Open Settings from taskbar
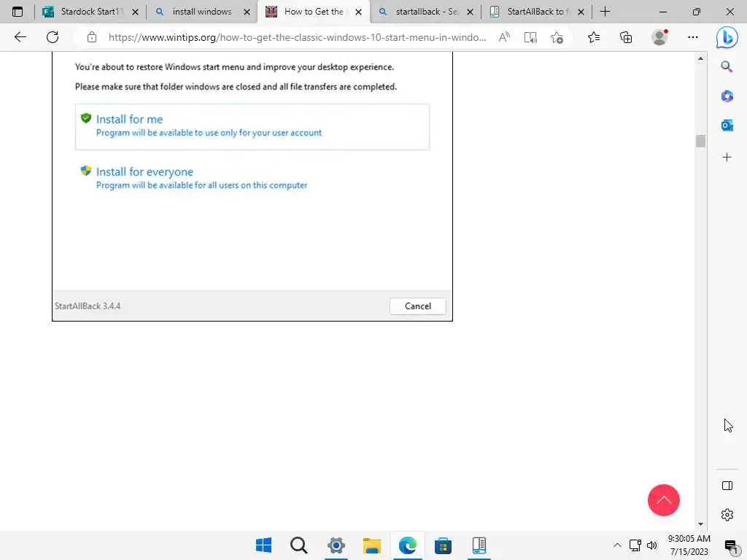747x560 pixels. coord(336,545)
